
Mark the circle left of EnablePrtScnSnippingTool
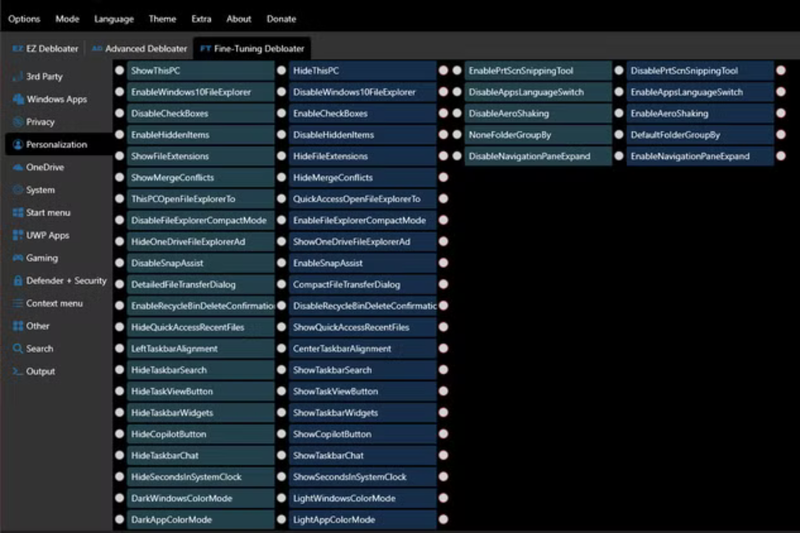click(456, 71)
